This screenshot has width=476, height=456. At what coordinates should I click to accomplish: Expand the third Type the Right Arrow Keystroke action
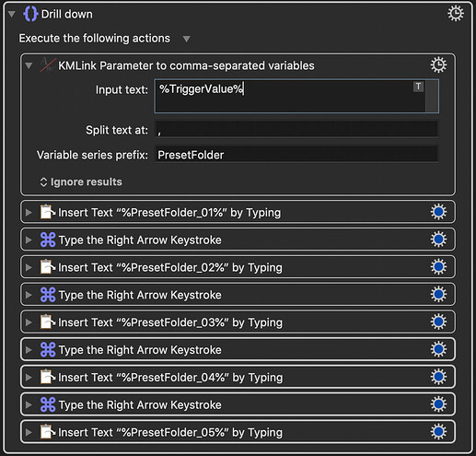click(x=29, y=349)
